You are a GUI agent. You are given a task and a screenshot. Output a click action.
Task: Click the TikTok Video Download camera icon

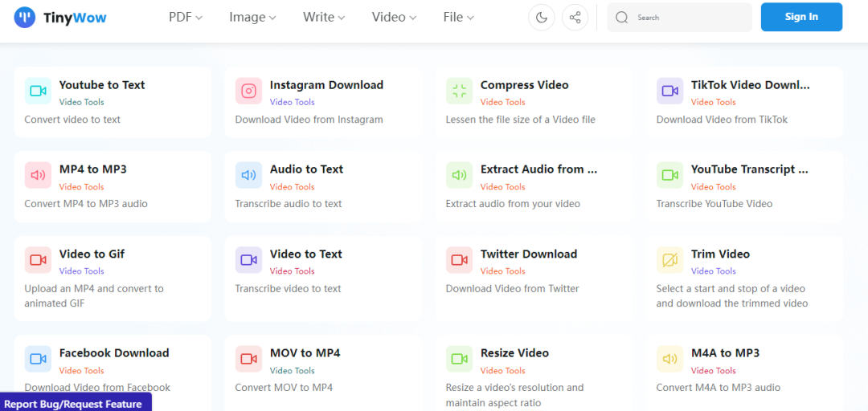point(669,92)
